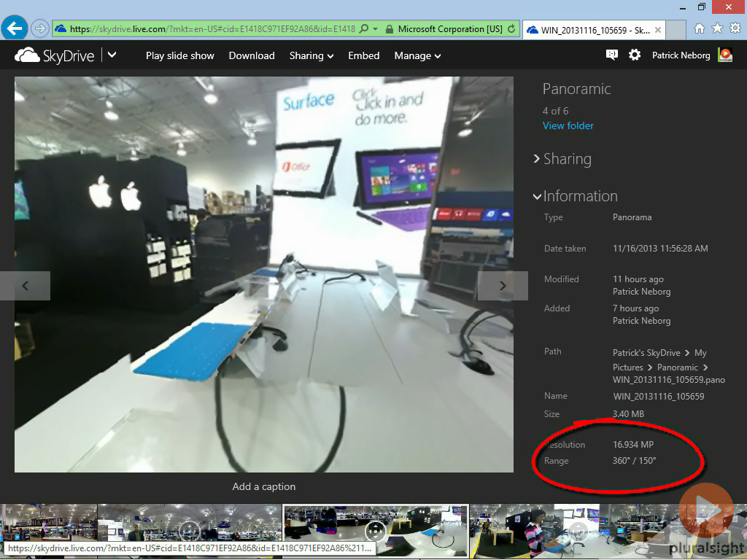Click the Surface store panorama image
The height and width of the screenshot is (560, 747).
pyautogui.click(x=264, y=275)
